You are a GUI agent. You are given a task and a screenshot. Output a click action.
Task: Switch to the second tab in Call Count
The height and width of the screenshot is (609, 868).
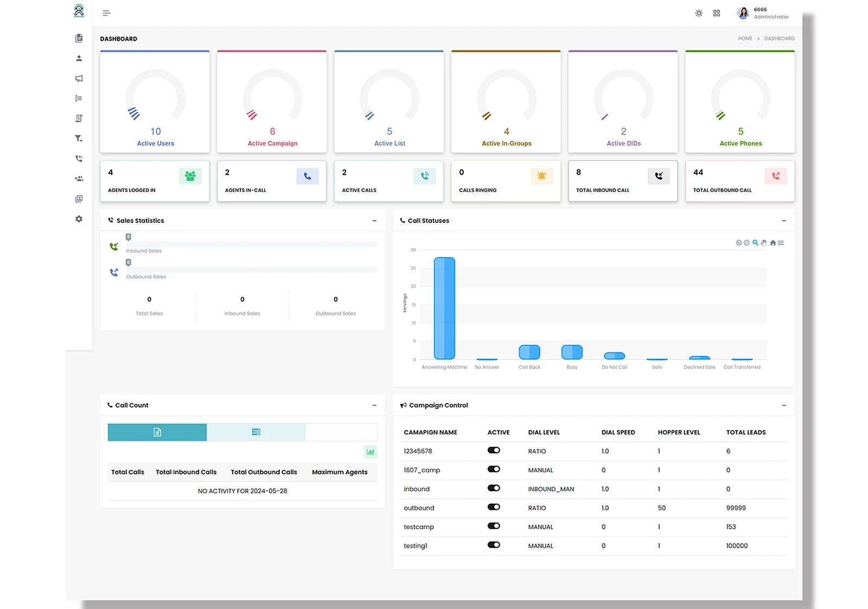click(256, 432)
